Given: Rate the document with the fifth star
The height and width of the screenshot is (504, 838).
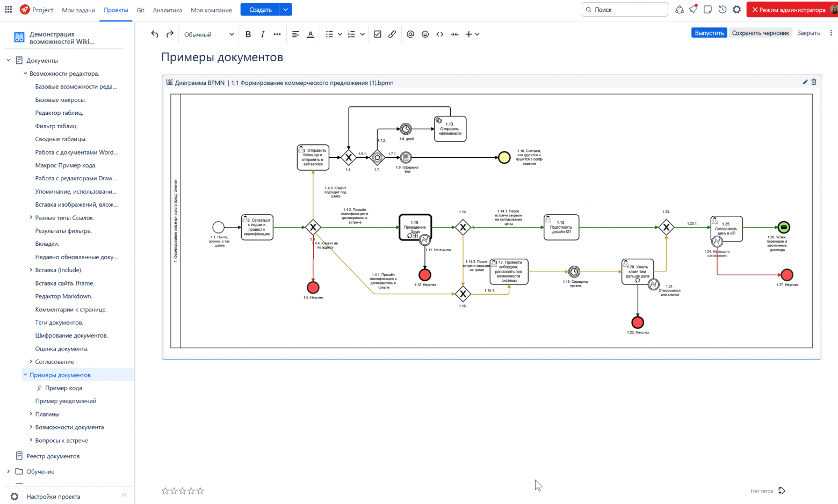Looking at the screenshot, I should (200, 491).
